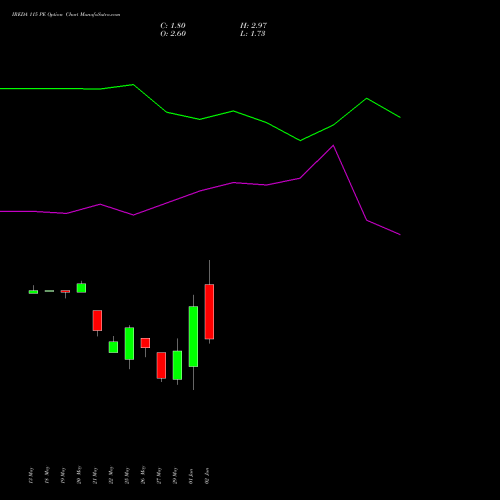The height and width of the screenshot is (500, 500).
Task: Click the green candlestick above the 25 May label
Action: pos(129,343)
